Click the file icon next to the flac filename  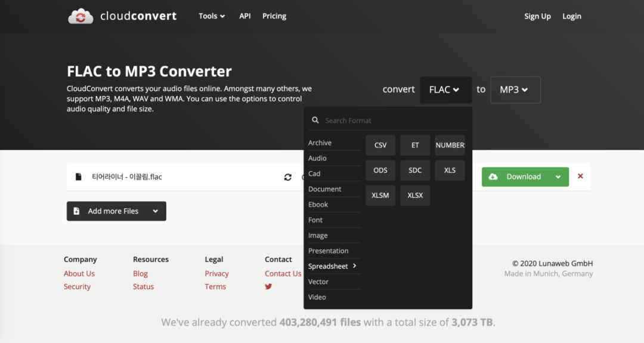(79, 177)
